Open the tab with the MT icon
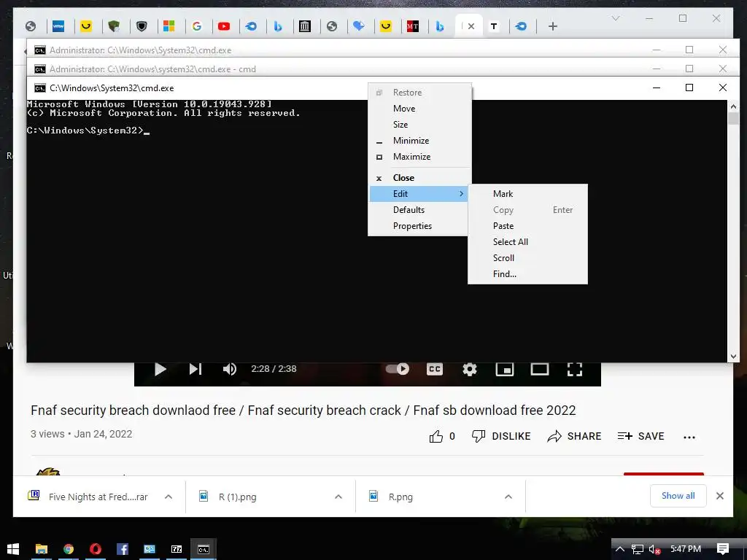 413,26
